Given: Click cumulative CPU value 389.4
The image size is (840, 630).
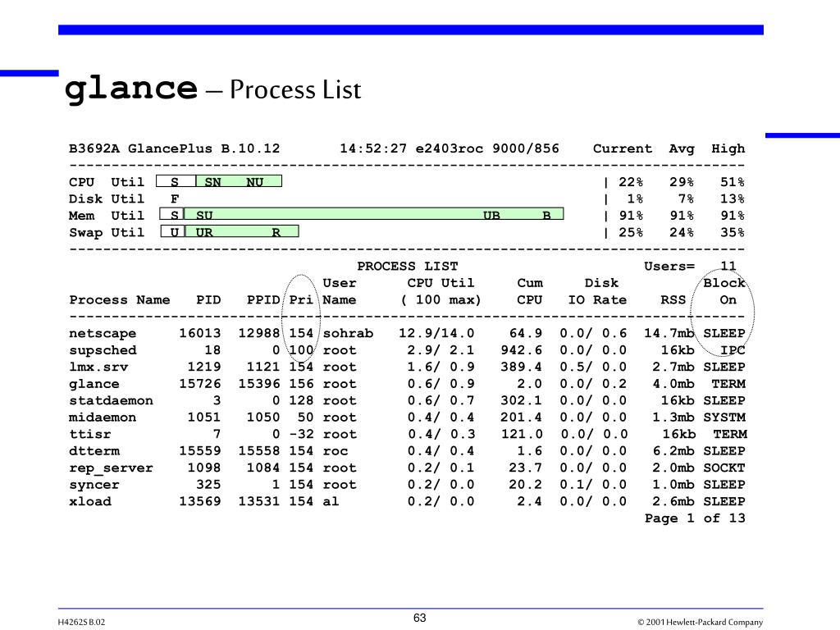Looking at the screenshot, I should (521, 367).
